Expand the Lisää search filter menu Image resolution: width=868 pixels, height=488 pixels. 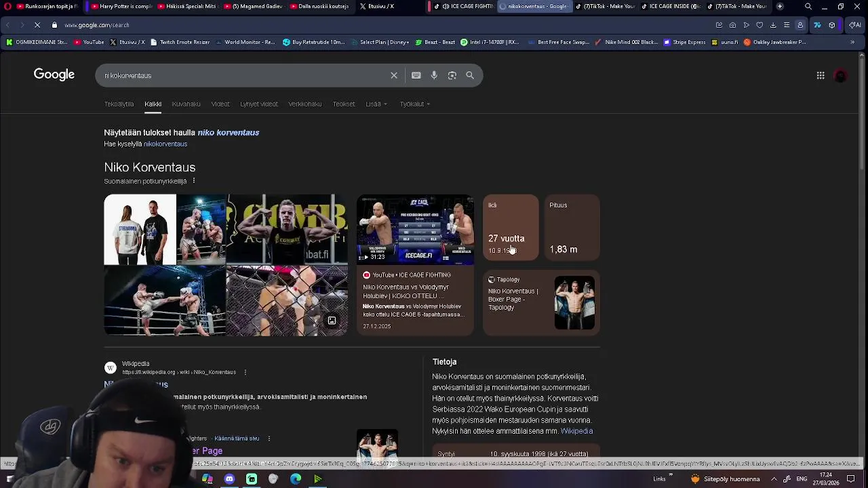coord(376,104)
